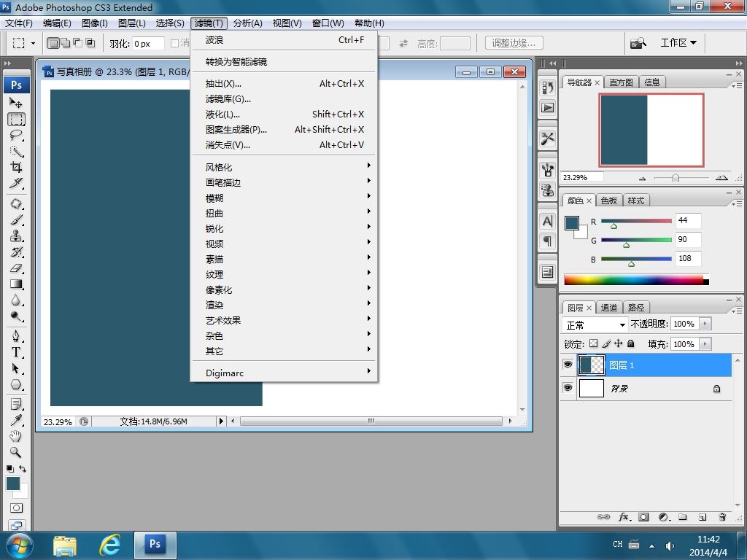Click the foreground color swatch in toolbox
747x560 pixels.
pyautogui.click(x=13, y=483)
